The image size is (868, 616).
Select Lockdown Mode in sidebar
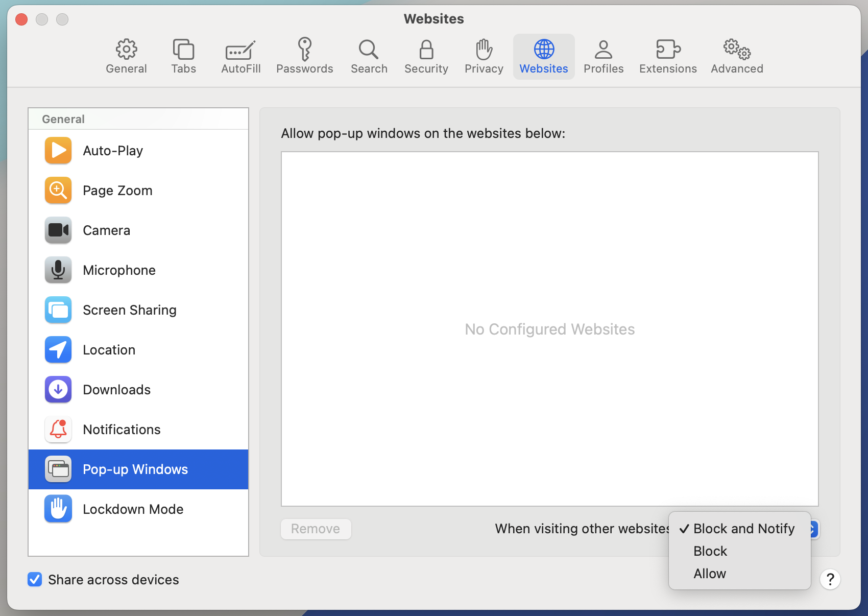(x=133, y=509)
